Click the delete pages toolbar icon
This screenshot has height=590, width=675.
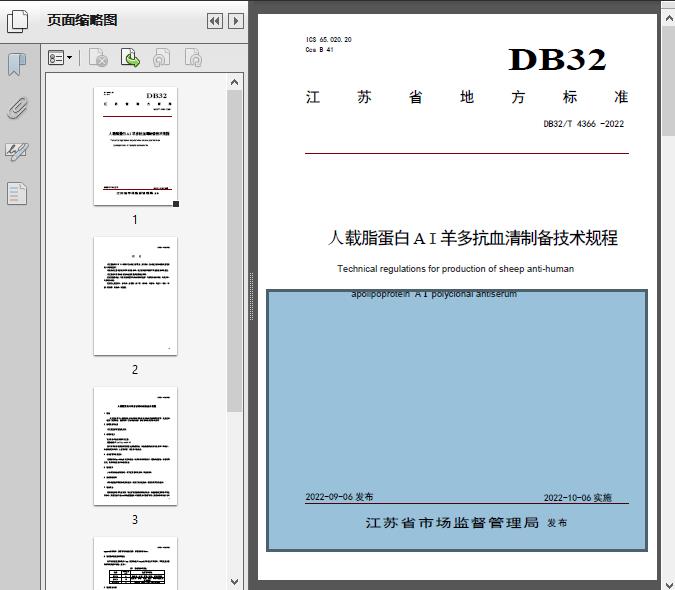point(98,58)
